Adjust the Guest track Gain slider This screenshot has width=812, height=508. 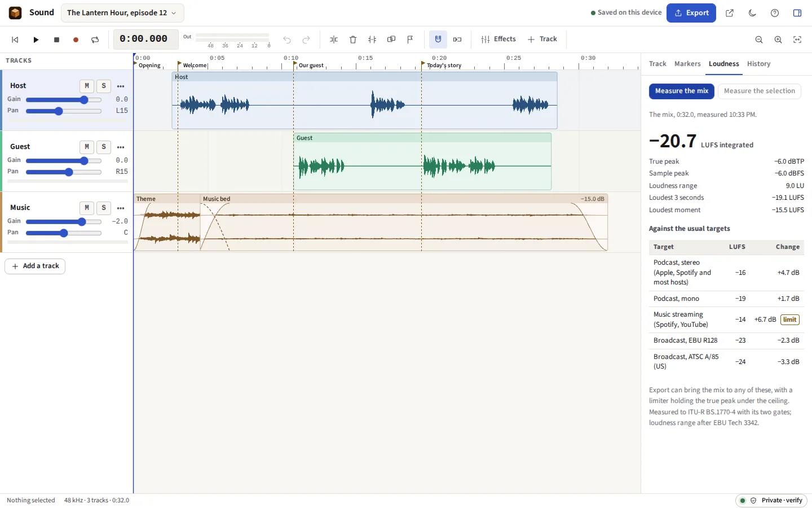click(x=64, y=161)
